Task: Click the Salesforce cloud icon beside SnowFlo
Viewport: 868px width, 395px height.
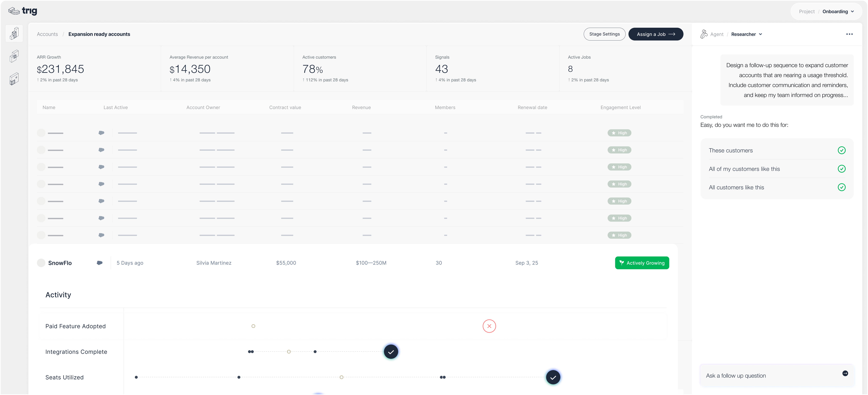Action: 100,263
